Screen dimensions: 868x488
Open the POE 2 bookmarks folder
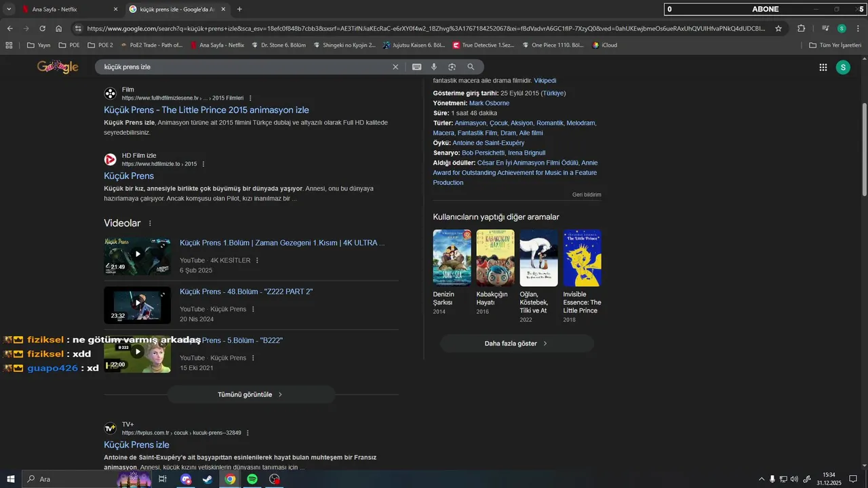pos(100,45)
